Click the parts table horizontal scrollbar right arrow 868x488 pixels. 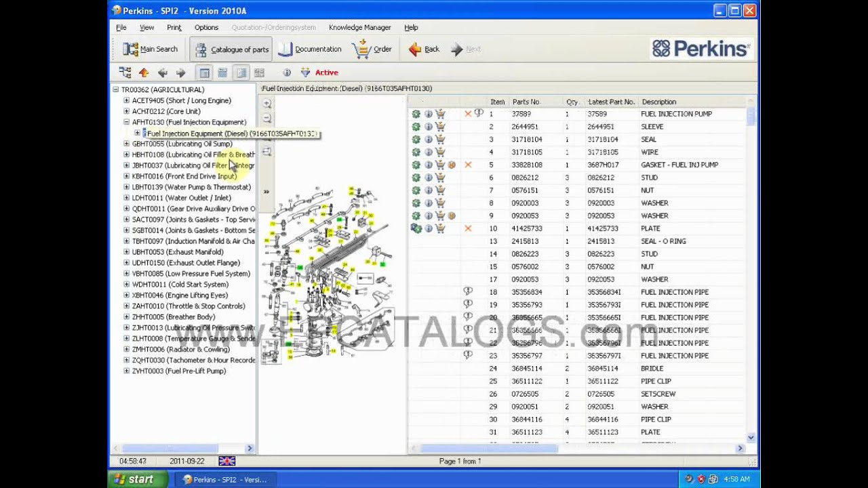pos(741,449)
